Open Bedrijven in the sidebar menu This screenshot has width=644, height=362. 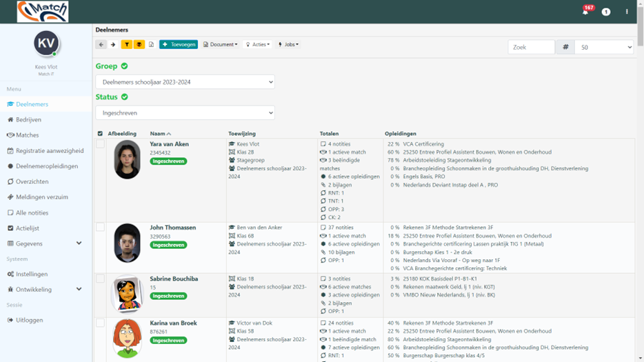(x=28, y=119)
